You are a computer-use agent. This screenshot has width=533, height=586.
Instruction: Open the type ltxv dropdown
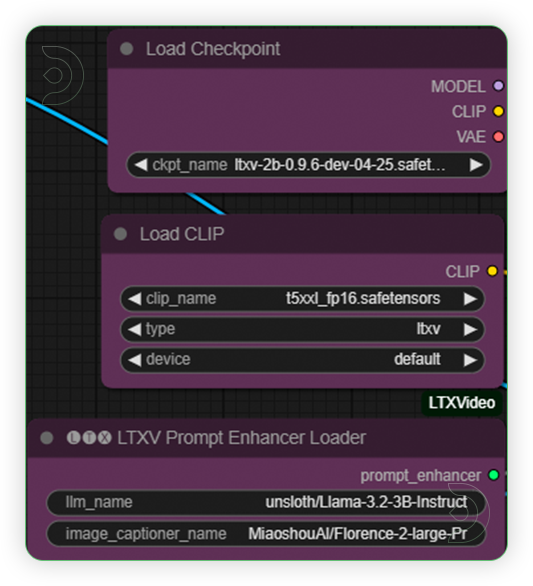302,329
